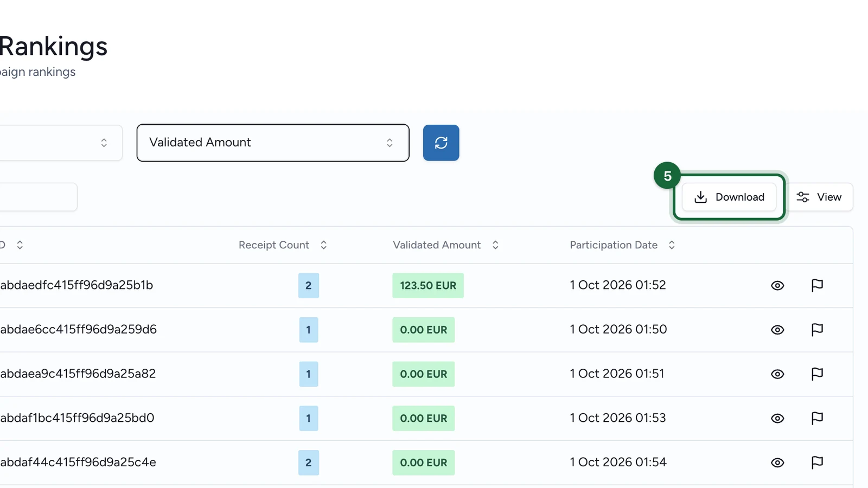The height and width of the screenshot is (488, 868).
Task: Click the 0.00 EUR badge in the 01:51 row
Action: pos(424,374)
